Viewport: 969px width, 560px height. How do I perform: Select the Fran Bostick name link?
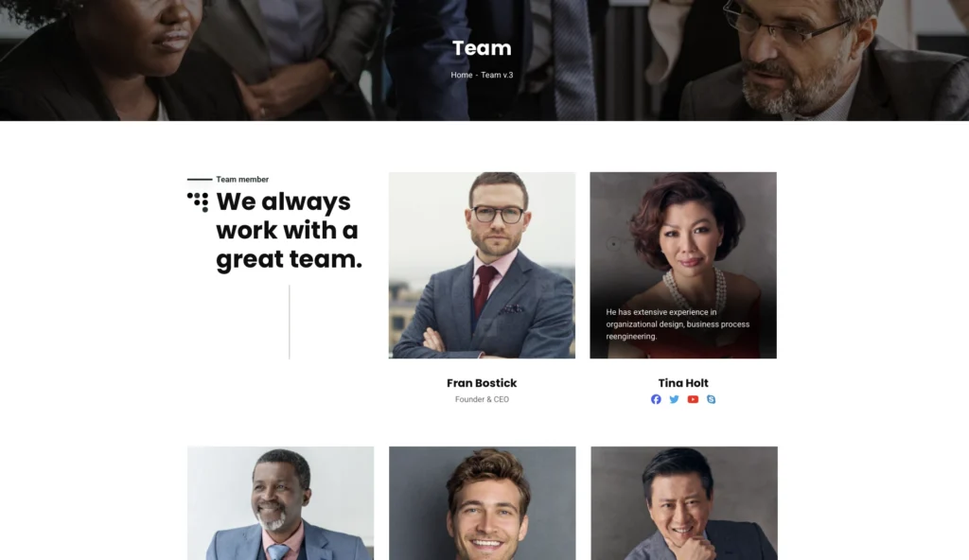coord(482,383)
